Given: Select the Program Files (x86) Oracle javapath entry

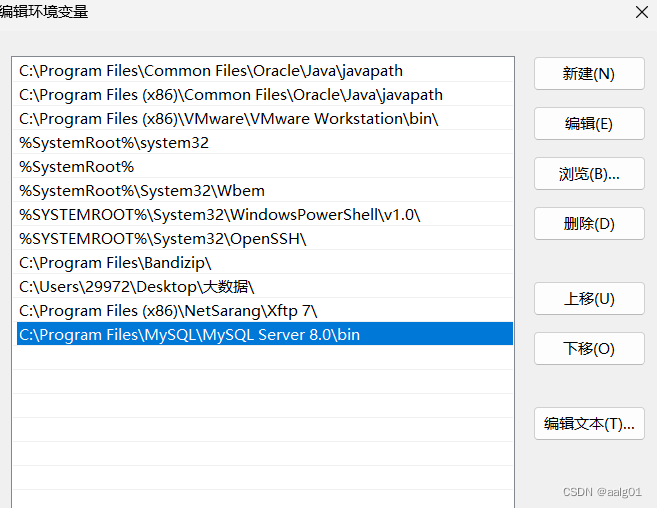Looking at the screenshot, I should 265,94.
